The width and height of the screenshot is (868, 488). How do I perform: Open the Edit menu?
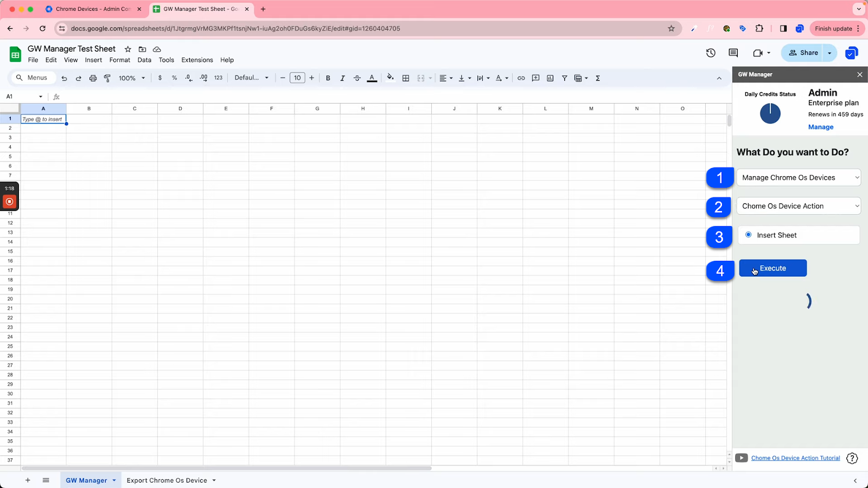coord(51,60)
